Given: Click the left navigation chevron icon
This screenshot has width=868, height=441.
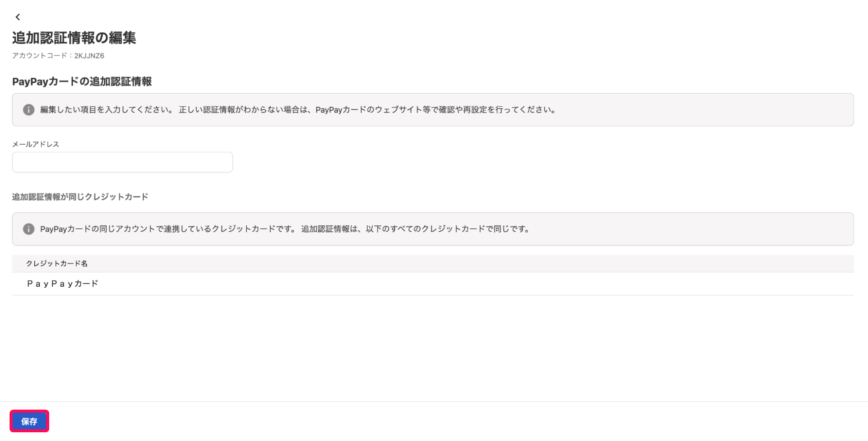Looking at the screenshot, I should [18, 17].
